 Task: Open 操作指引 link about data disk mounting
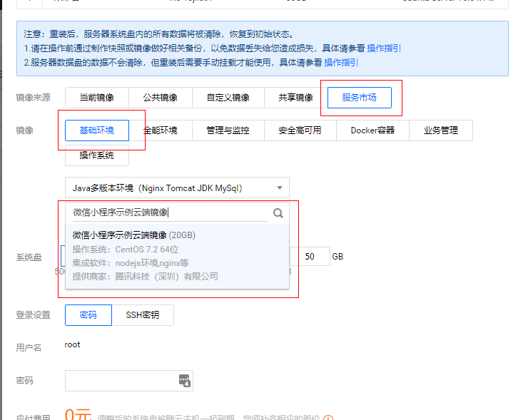(x=341, y=63)
